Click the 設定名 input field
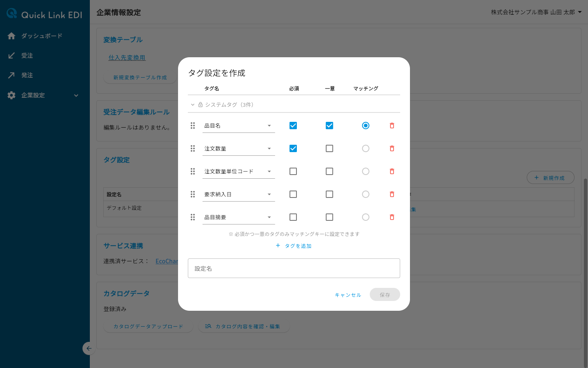This screenshot has height=368, width=588. 294,268
